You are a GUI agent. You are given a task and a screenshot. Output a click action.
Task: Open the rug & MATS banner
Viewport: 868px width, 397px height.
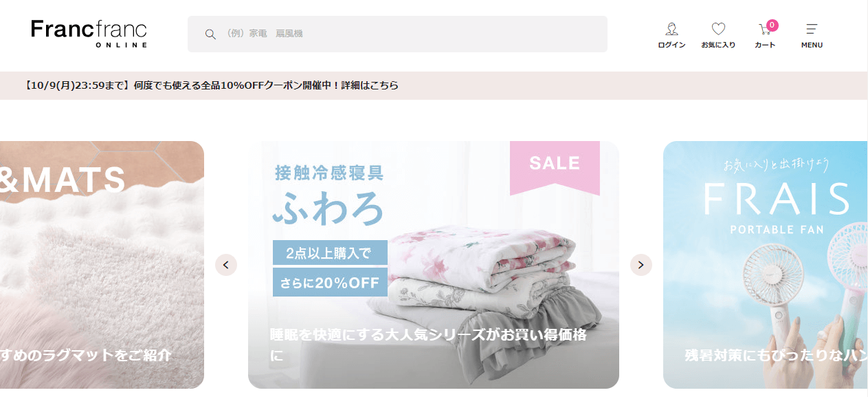click(102, 265)
